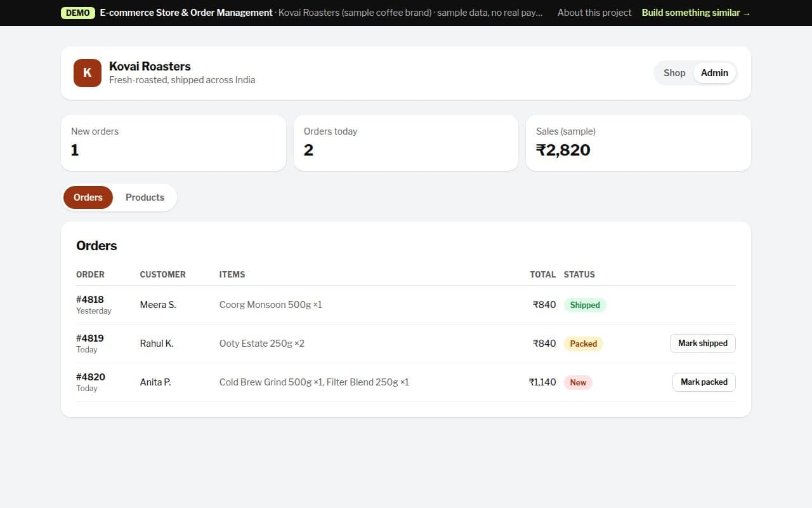
Task: Mark order #4819 as shipped
Action: pos(703,344)
